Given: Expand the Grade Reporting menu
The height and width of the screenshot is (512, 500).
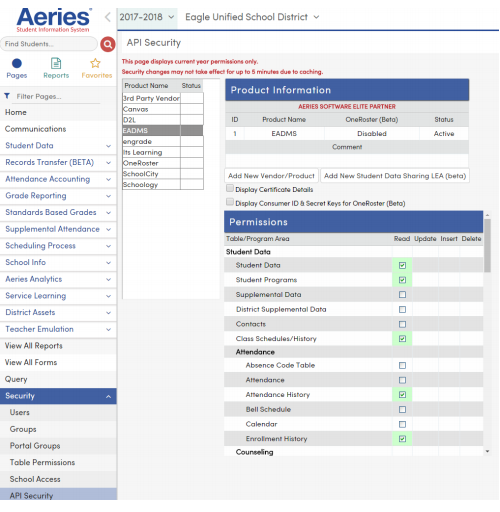Looking at the screenshot, I should (x=58, y=196).
